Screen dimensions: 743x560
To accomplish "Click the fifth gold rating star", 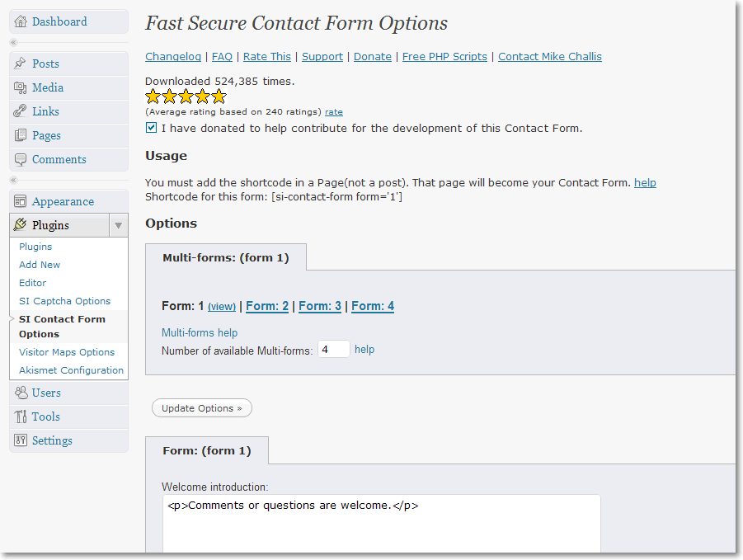I will [x=219, y=96].
